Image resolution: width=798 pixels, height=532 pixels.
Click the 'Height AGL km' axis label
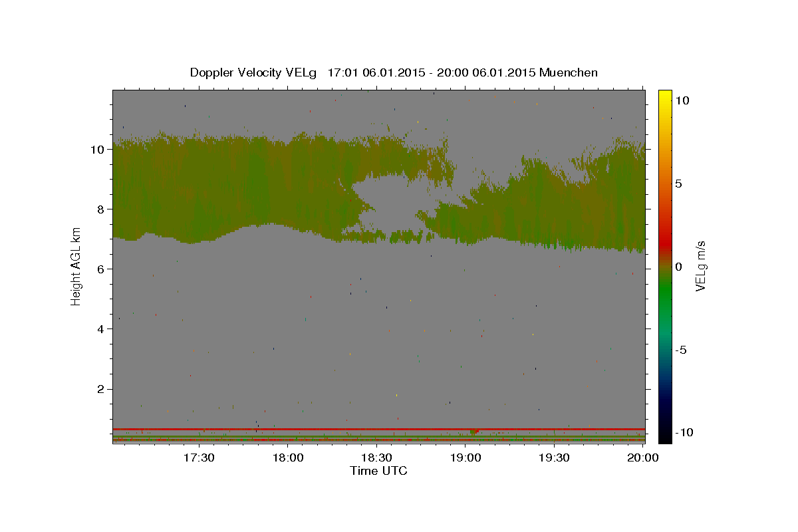tap(76, 266)
